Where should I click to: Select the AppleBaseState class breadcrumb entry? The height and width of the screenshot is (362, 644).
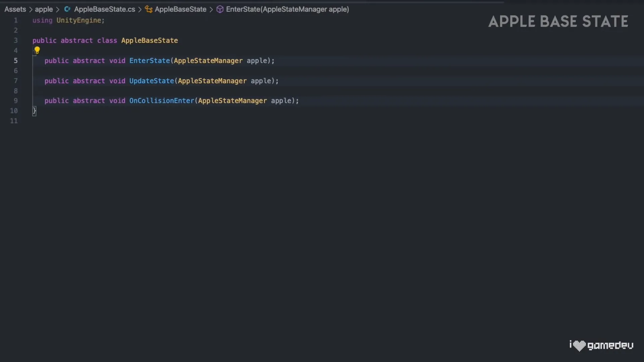[180, 9]
